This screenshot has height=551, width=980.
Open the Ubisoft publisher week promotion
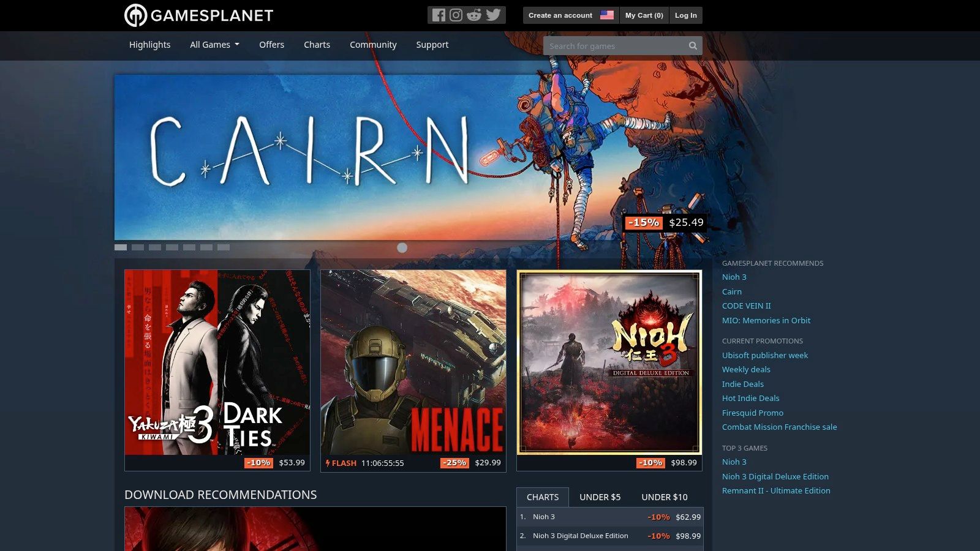[x=765, y=355]
